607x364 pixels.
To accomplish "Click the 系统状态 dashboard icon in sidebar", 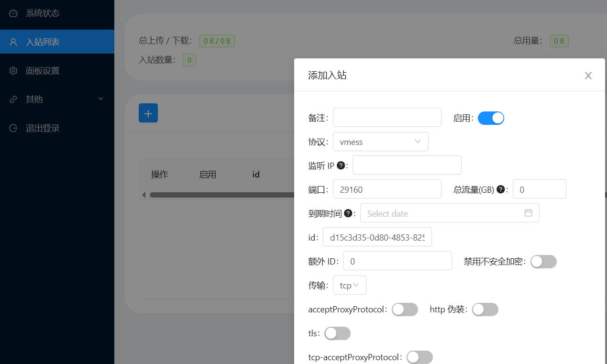I will (13, 13).
